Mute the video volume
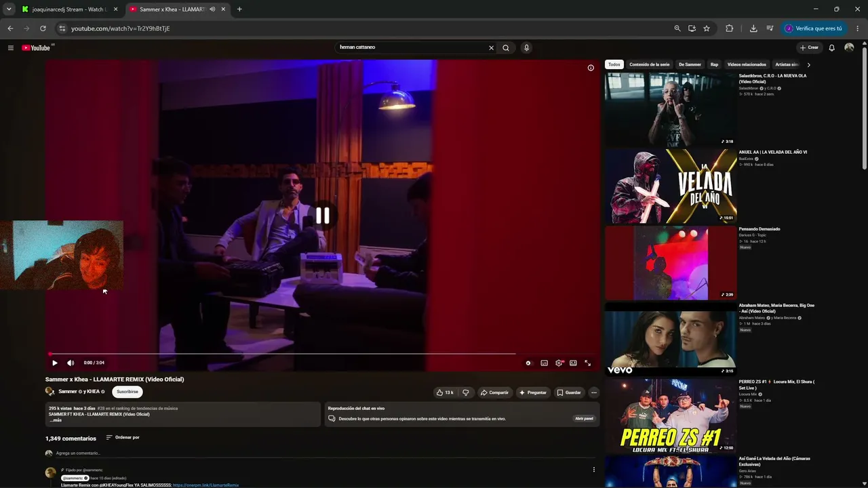 (x=71, y=363)
